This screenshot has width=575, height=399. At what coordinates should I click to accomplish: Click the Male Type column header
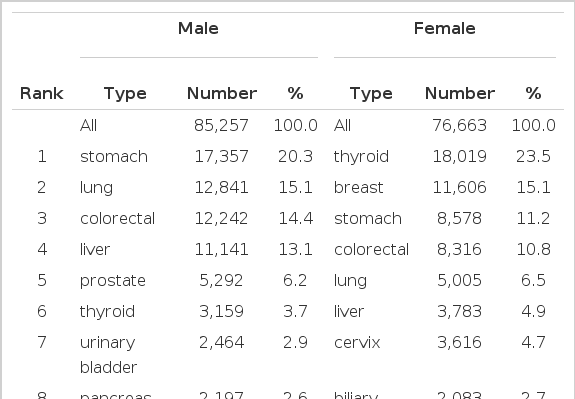click(x=125, y=94)
